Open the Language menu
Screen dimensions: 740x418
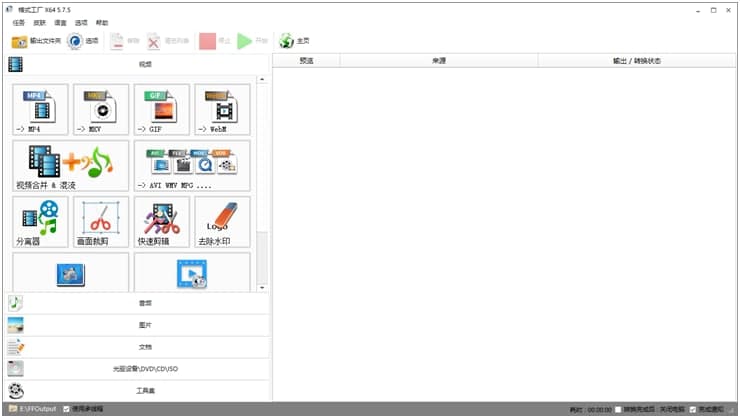(60, 23)
